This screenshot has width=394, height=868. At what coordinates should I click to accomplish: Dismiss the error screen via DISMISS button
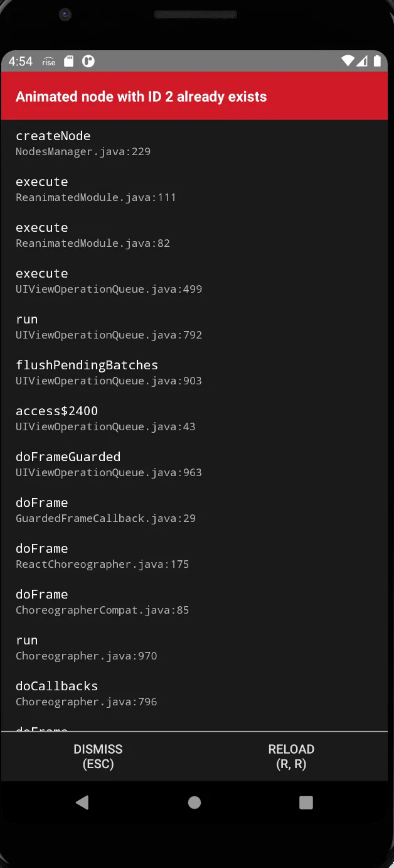(x=98, y=756)
